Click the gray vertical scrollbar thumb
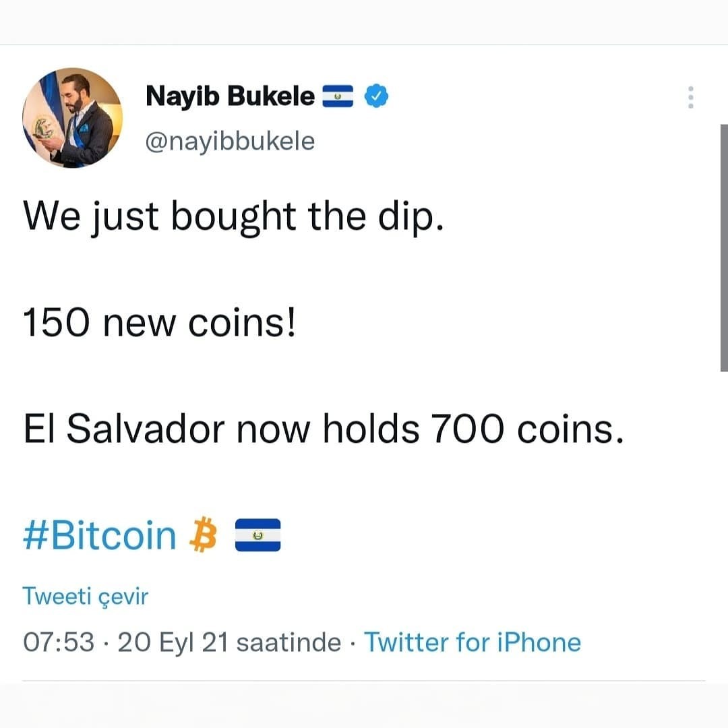Screen dimensions: 728x728 (x=724, y=248)
